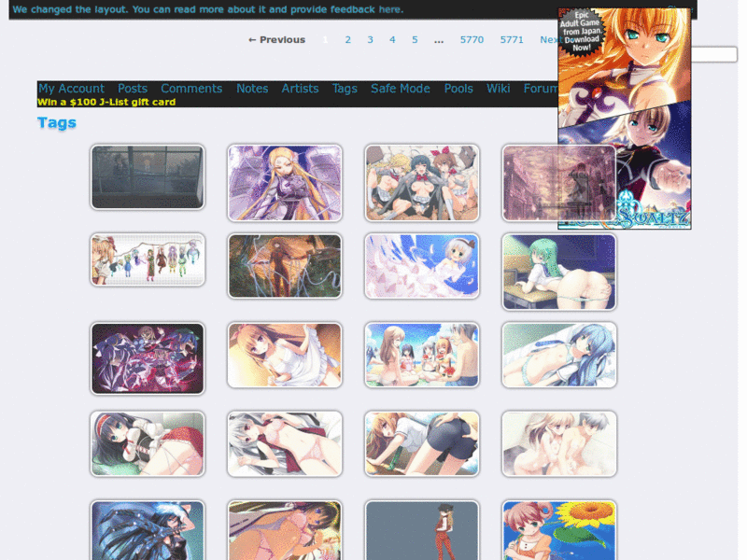Open the sunflower thumbnail
Viewport: 747px width, 560px height.
pos(559,530)
